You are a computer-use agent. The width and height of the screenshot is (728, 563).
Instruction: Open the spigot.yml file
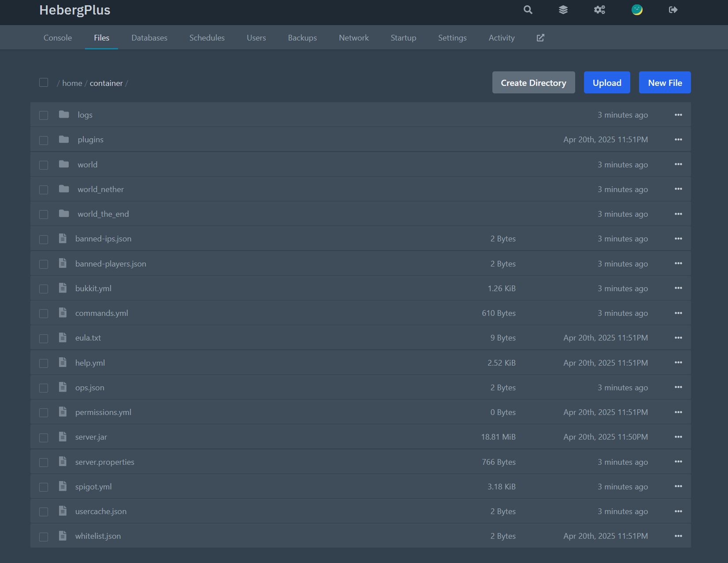[93, 487]
